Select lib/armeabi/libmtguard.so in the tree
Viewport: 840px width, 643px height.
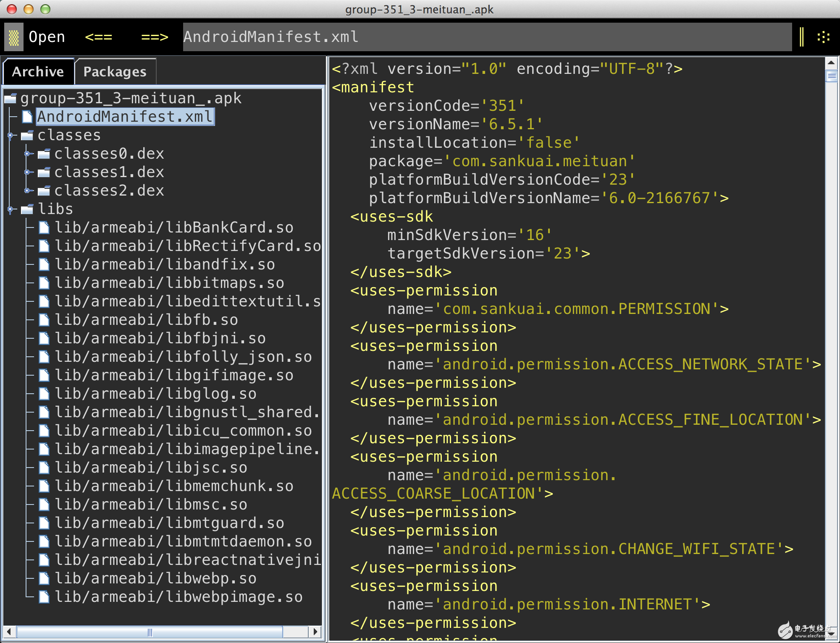[x=170, y=523]
